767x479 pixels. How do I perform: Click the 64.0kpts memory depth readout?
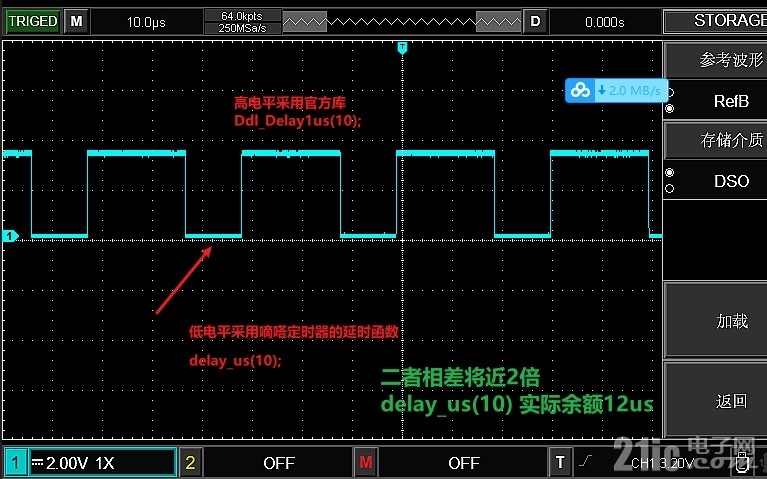(242, 16)
